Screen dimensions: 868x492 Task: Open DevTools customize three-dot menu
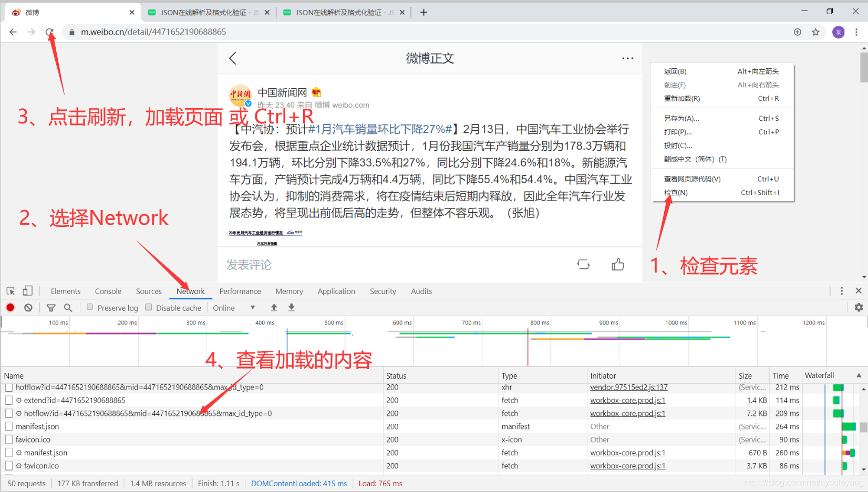(x=841, y=291)
